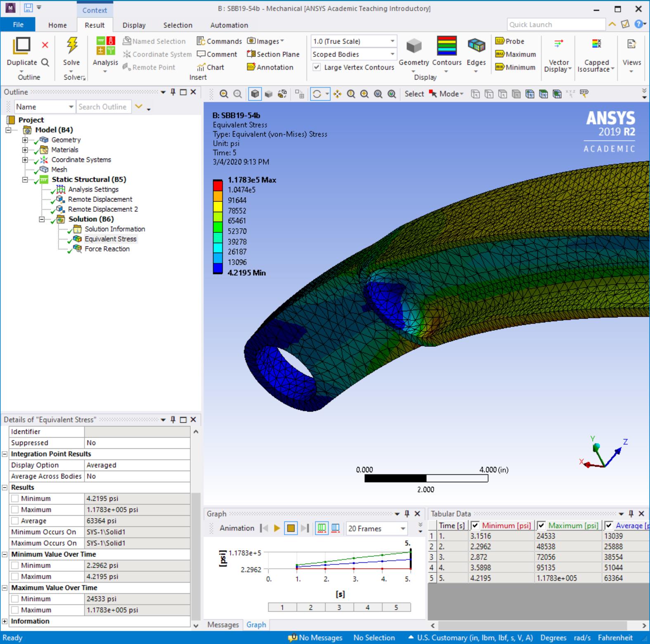Click the Geometry display icon
Screen dimensions: 650x644
pos(414,46)
